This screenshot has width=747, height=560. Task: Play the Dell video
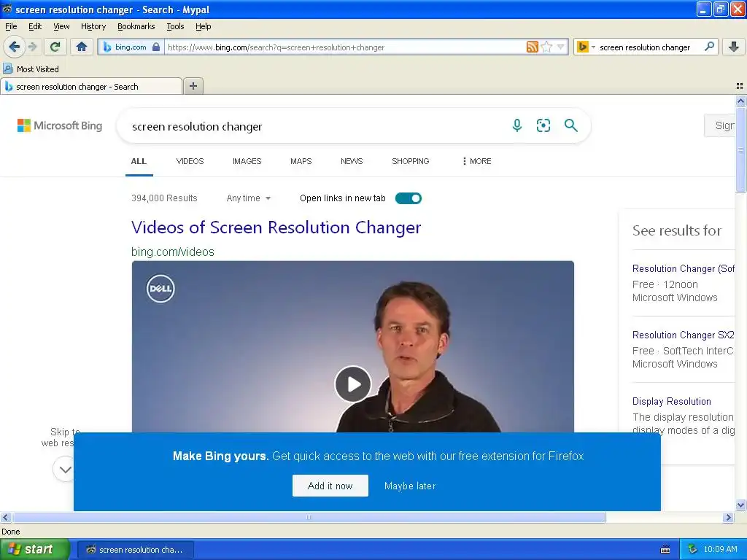coord(352,384)
